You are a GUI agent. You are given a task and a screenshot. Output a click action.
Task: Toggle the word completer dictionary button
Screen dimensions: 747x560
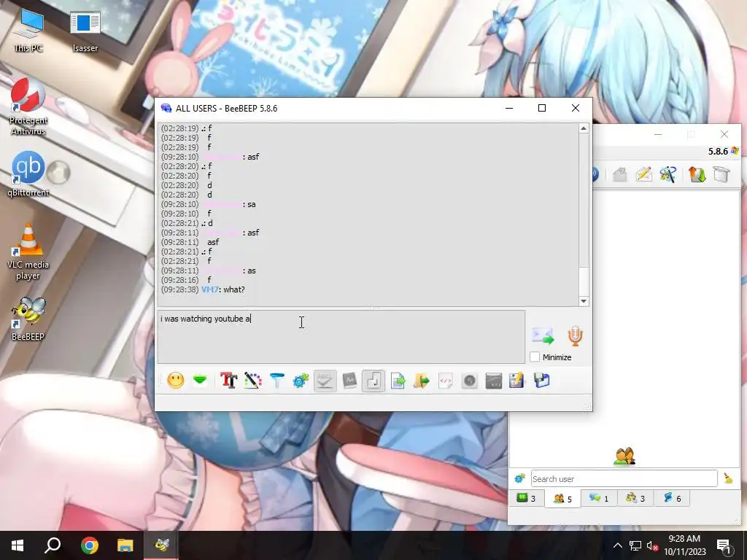tap(349, 381)
